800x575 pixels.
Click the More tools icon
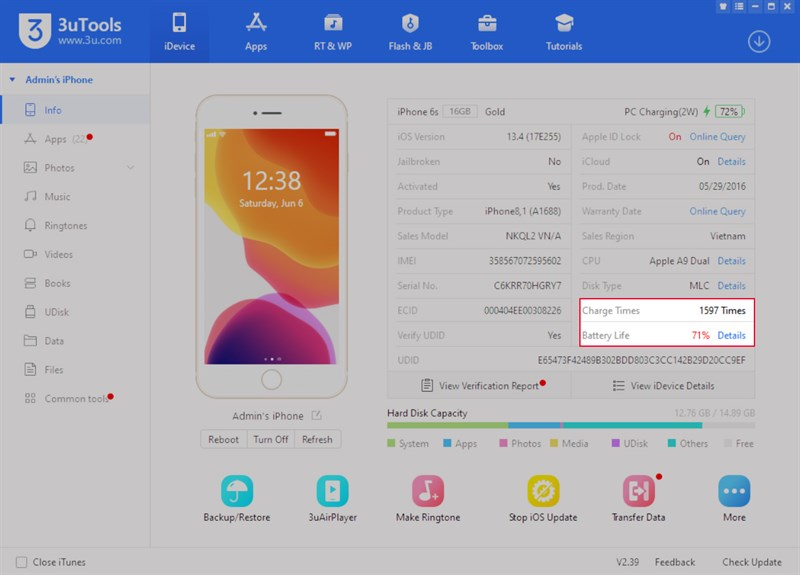[734, 491]
